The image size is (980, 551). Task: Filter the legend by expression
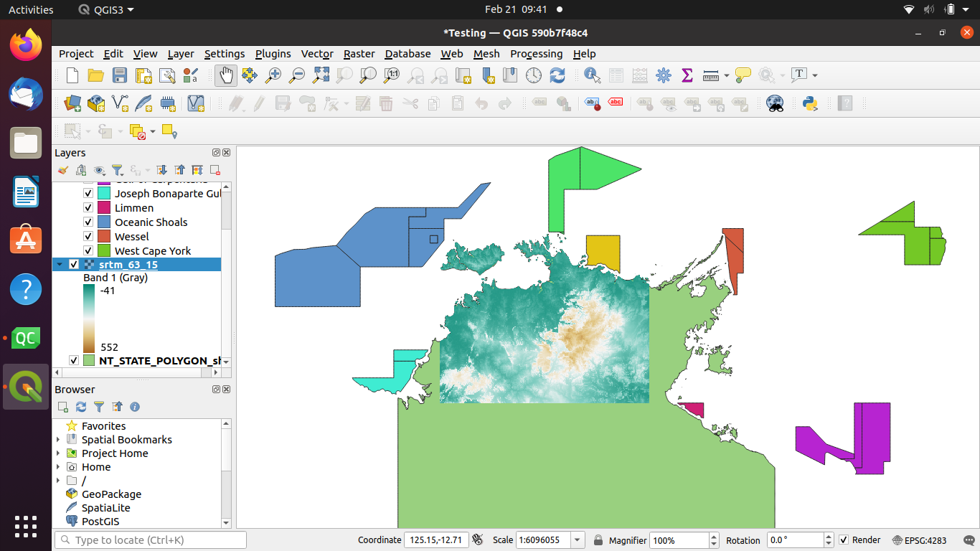point(118,170)
